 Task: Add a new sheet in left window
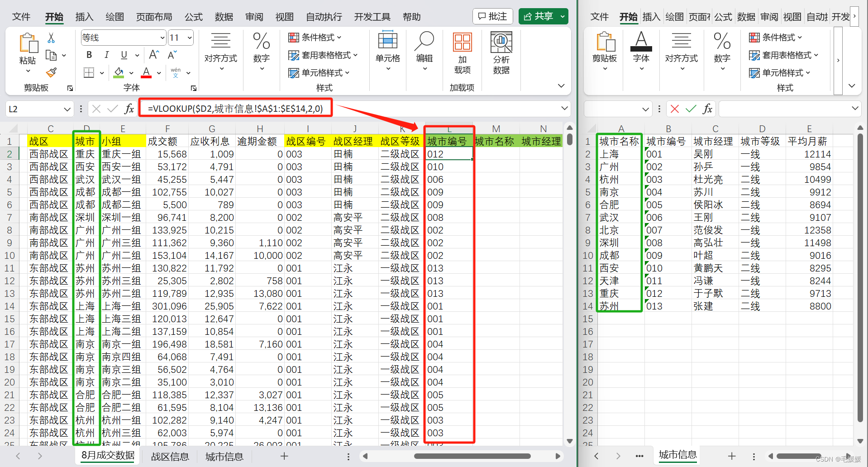click(284, 456)
